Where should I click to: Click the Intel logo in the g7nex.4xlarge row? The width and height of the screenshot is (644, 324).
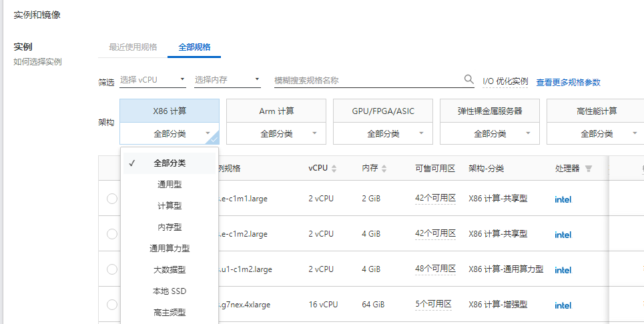(563, 305)
